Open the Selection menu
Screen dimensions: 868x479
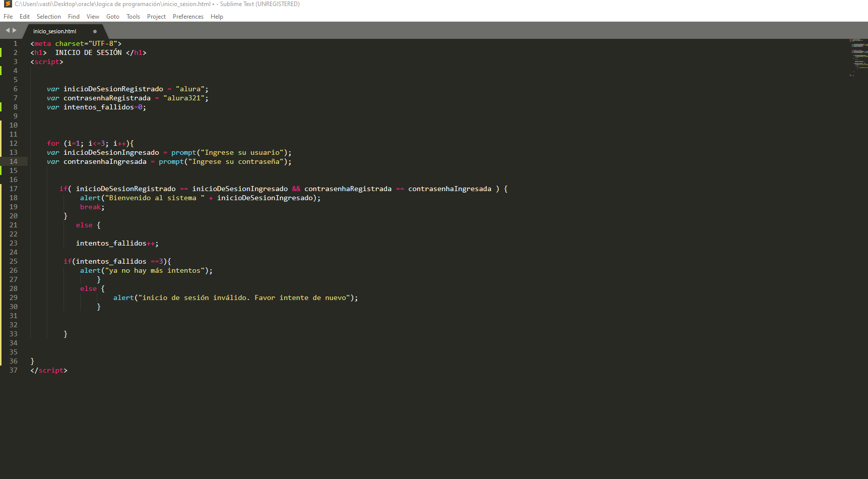pyautogui.click(x=49, y=17)
